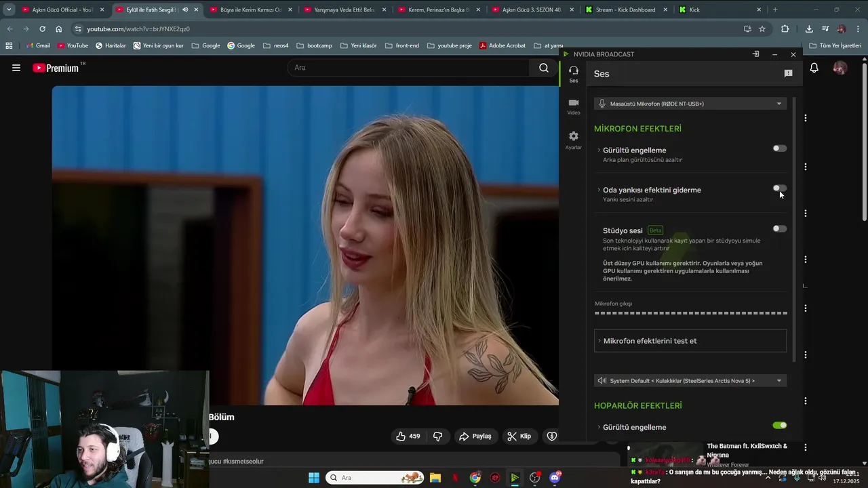Show hidden system tray icons chevron
This screenshot has height=488, width=868.
click(768, 478)
